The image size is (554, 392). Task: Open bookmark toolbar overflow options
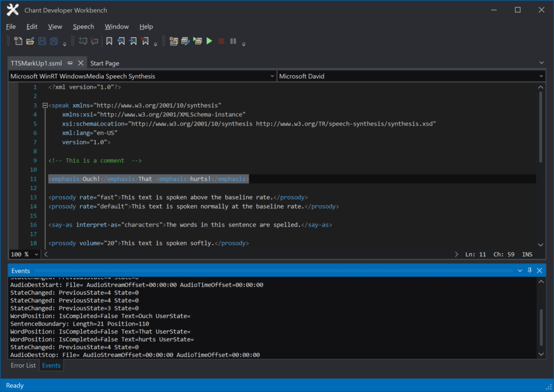(155, 44)
